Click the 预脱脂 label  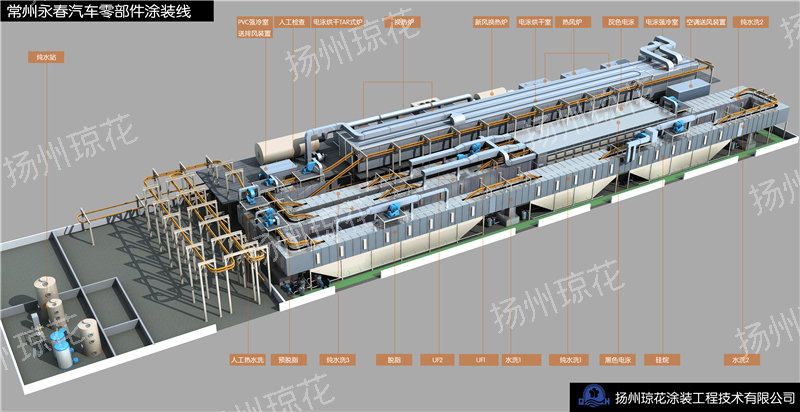pos(289,360)
